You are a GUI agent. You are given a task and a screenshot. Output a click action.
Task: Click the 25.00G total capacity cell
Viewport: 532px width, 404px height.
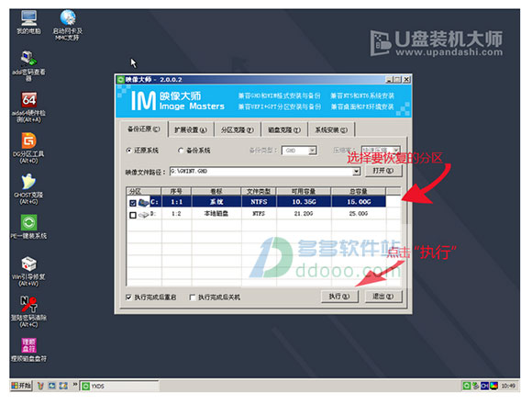pos(359,214)
